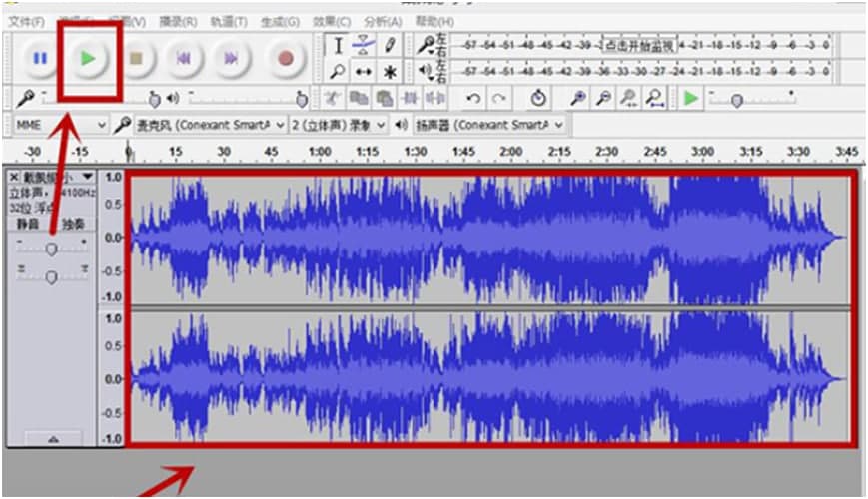Click inside the lower channel waveform
The height and width of the screenshot is (499, 868).
pyautogui.click(x=489, y=379)
